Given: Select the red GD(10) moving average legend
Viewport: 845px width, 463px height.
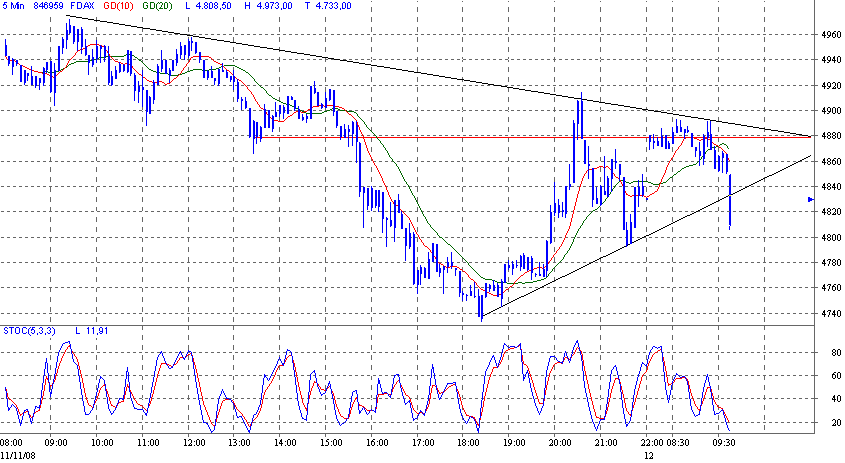Looking at the screenshot, I should tap(118, 6).
